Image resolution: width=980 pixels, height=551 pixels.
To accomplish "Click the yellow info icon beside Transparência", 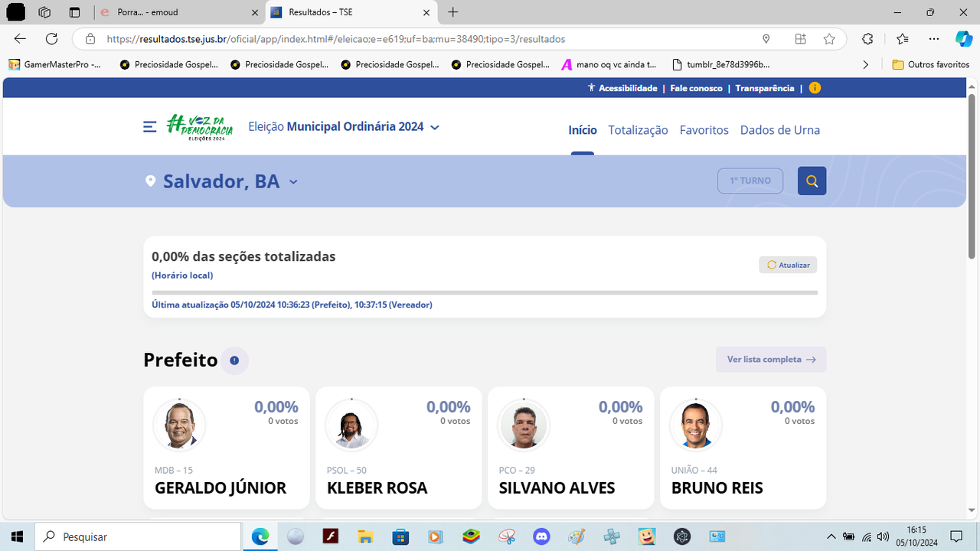I will [x=815, y=88].
